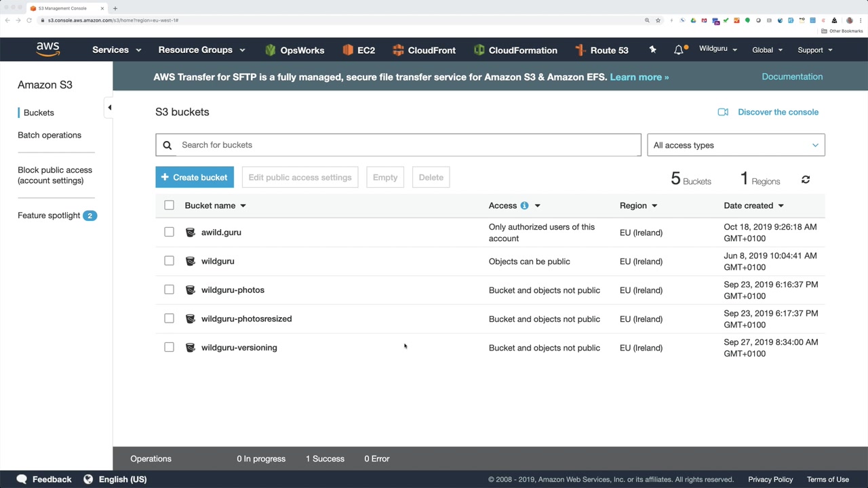Select all buckets with header checkbox
The height and width of the screenshot is (488, 868).
[x=169, y=205]
